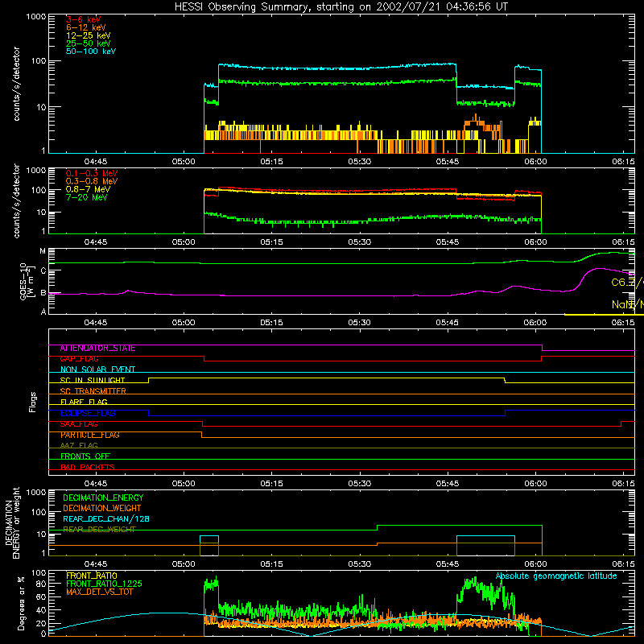Select the 12-25 keV legend label
The image size is (644, 644).
coord(88,35)
